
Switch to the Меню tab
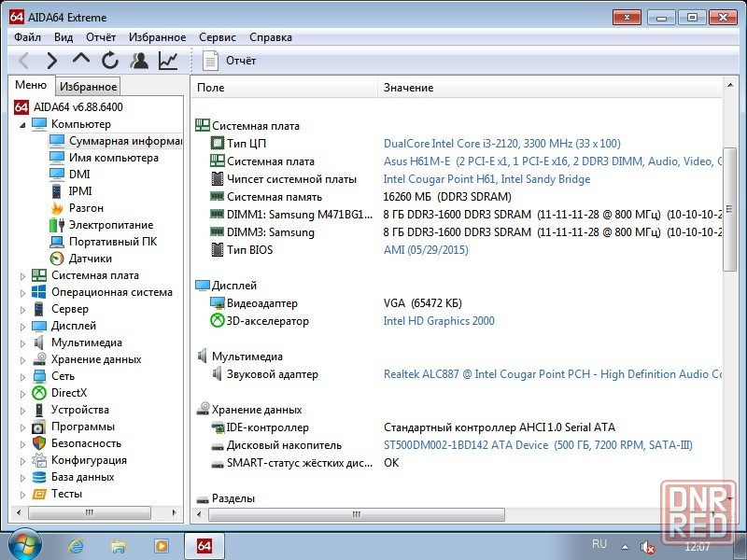point(31,85)
